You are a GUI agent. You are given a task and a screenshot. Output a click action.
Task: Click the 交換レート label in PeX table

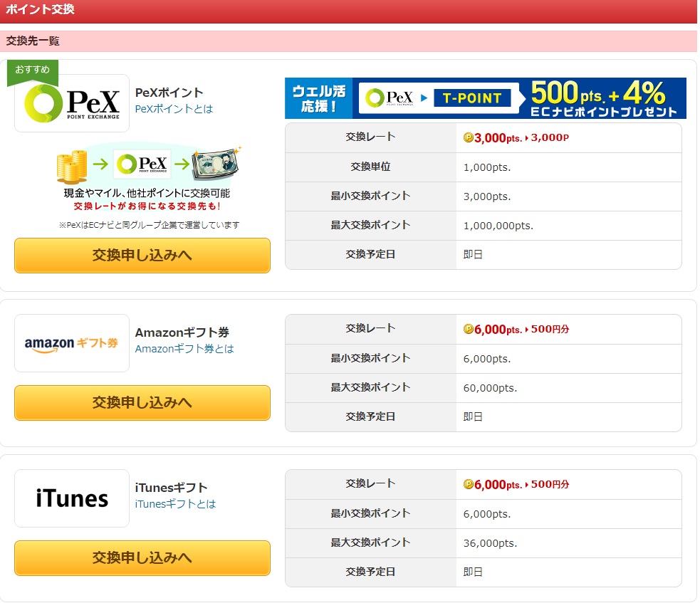click(x=370, y=137)
